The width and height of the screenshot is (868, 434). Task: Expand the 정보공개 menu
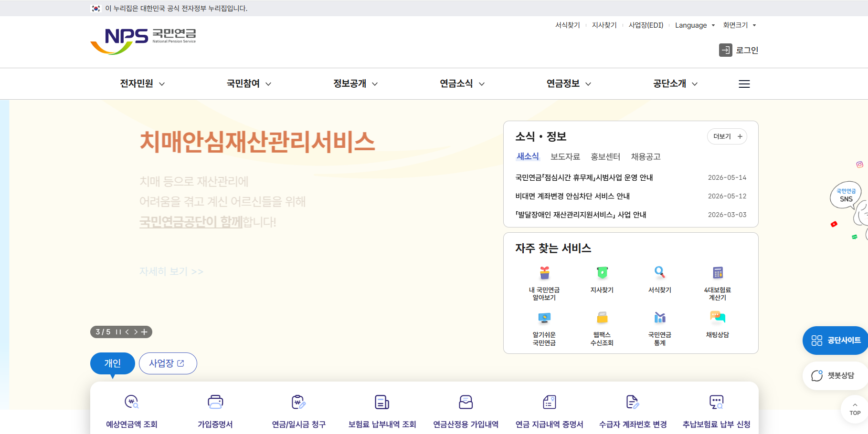tap(356, 83)
